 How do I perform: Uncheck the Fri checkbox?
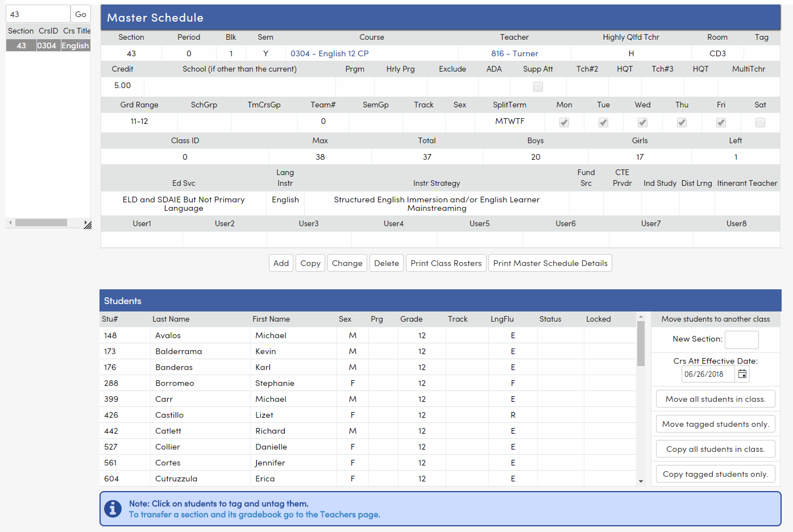click(x=721, y=122)
